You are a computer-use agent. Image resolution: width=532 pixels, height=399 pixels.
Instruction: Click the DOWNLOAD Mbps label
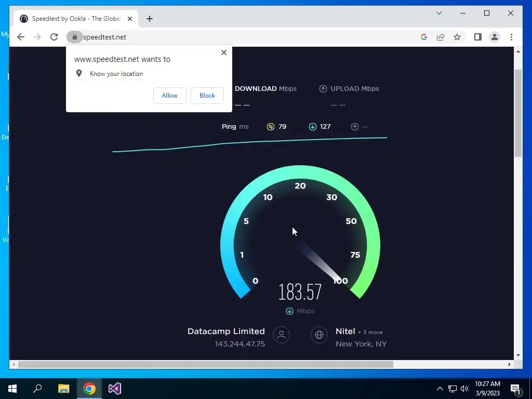click(265, 88)
